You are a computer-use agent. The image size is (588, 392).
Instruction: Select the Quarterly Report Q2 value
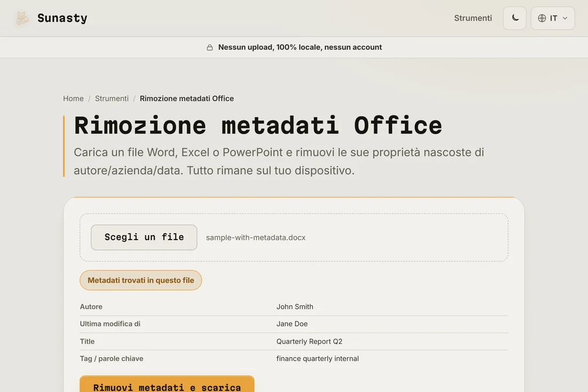310,341
